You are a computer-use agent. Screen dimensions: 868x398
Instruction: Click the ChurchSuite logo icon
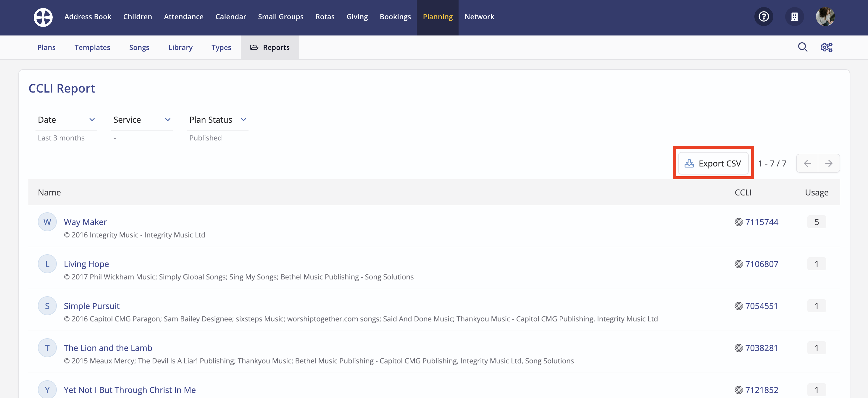click(43, 17)
